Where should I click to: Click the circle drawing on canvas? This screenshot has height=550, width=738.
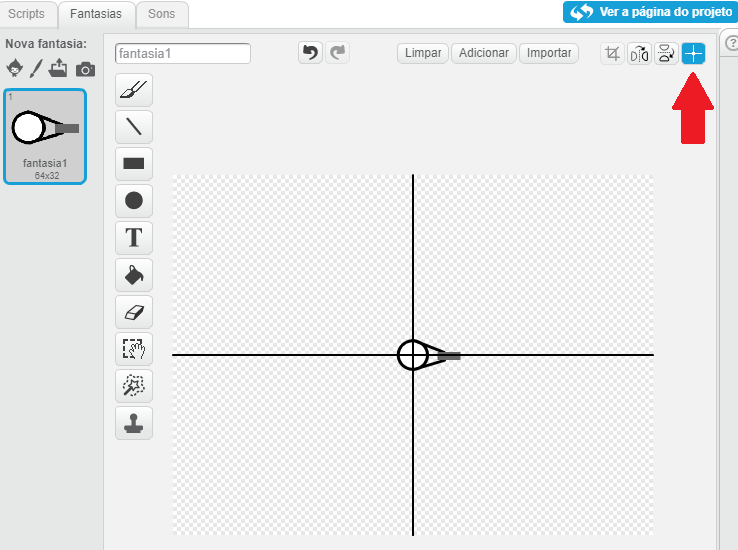click(x=413, y=355)
